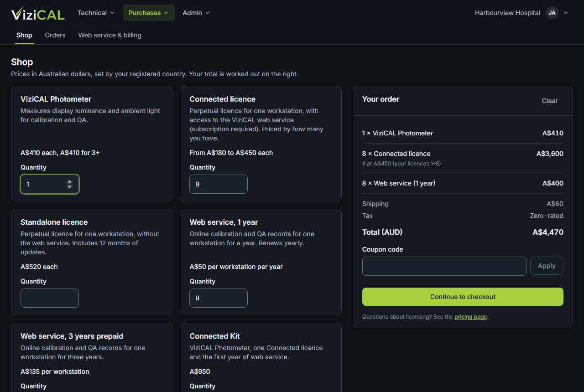
Task: Click the A$3,600 line amount
Action: coord(550,154)
